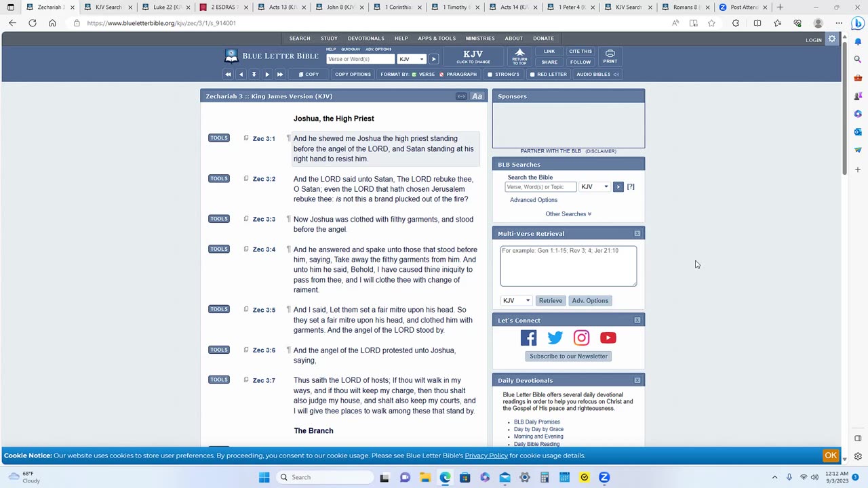This screenshot has width=868, height=488.
Task: Click Audio Bibles speaker button
Action: click(597, 75)
